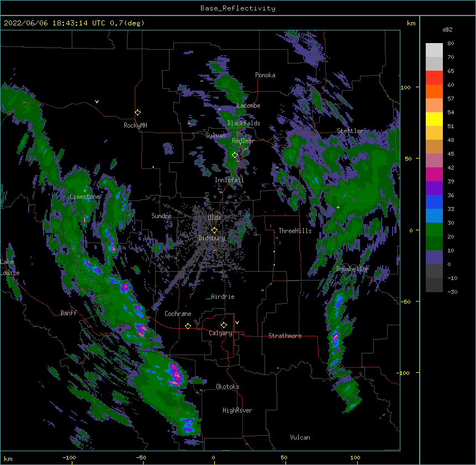
Task: Select the HighRiver map label
Action: (237, 410)
